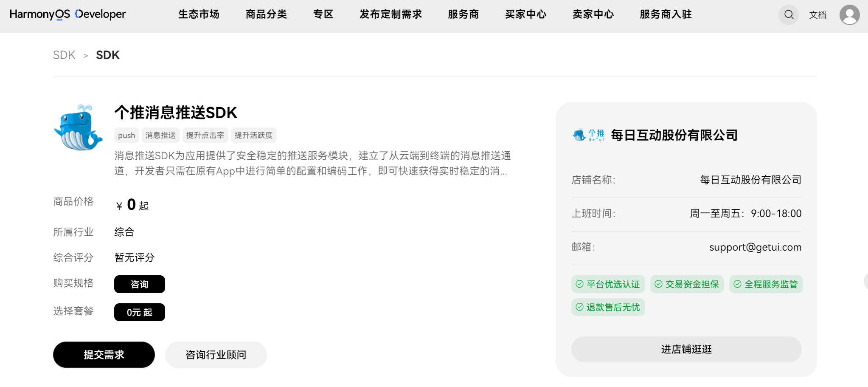Open 服务商入驻 page
Viewport: 868px width, 387px height.
(x=666, y=14)
